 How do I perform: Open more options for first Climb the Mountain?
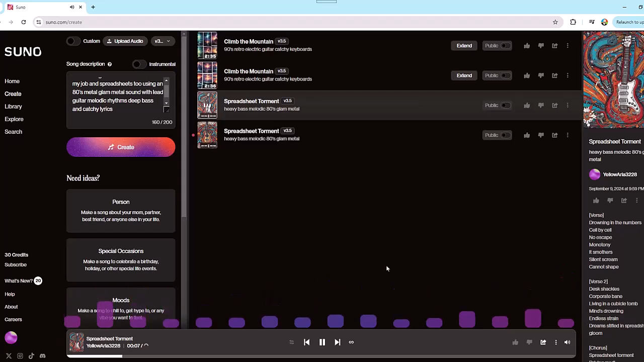(x=568, y=46)
